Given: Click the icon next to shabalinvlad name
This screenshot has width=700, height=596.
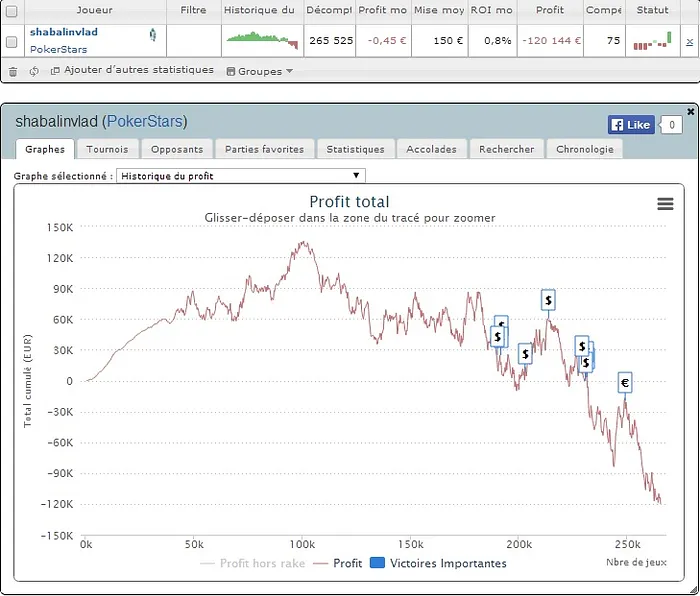Looking at the screenshot, I should (x=152, y=34).
